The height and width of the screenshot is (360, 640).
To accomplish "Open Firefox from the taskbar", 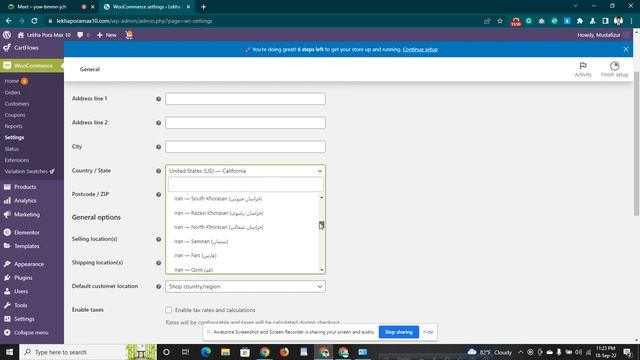I will (x=284, y=352).
